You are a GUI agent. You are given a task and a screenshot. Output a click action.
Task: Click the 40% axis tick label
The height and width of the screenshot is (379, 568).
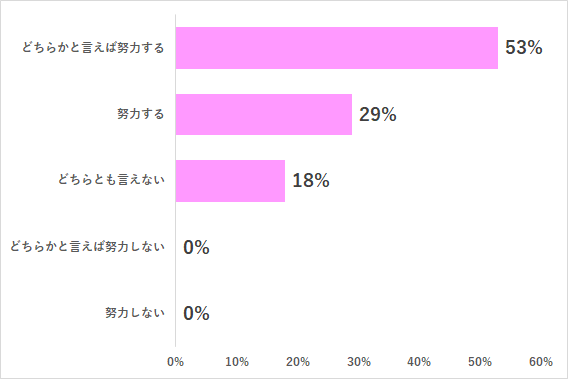coord(419,362)
